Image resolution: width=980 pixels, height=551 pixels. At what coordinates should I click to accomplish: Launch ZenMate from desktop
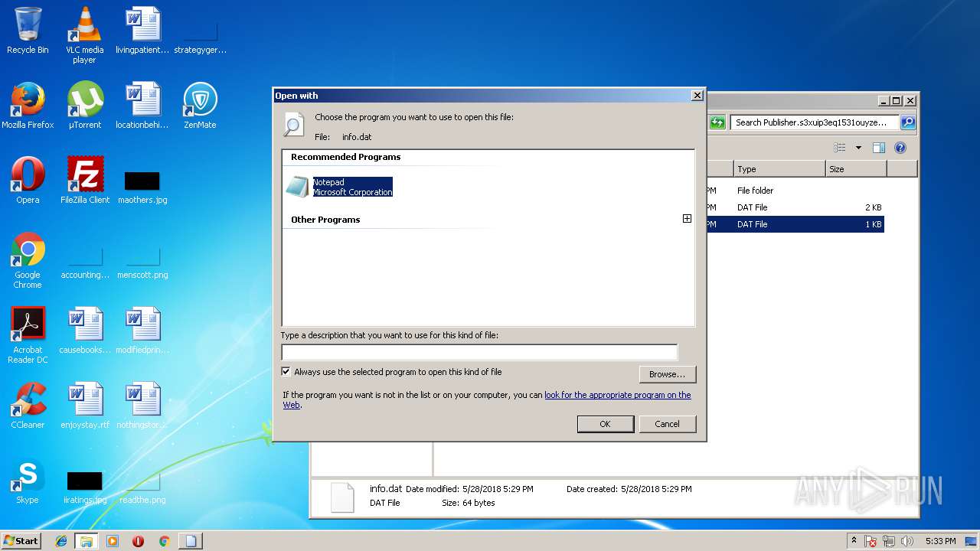coord(200,105)
